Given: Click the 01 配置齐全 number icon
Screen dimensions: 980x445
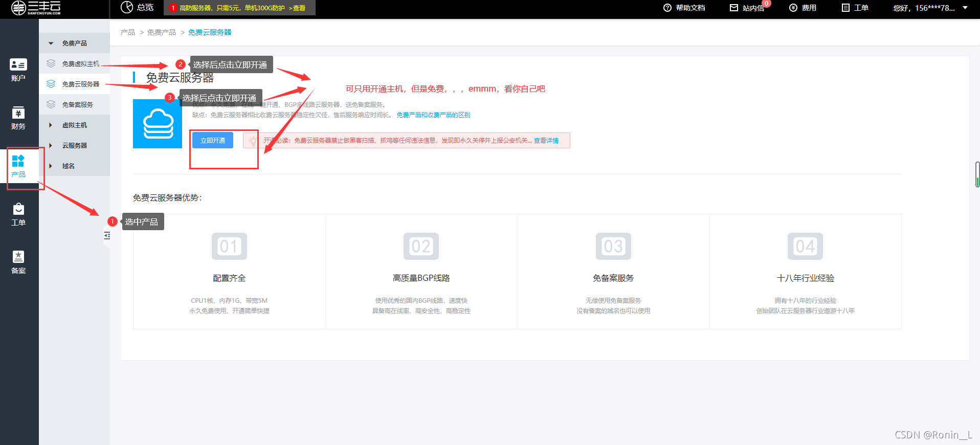Looking at the screenshot, I should [x=229, y=246].
